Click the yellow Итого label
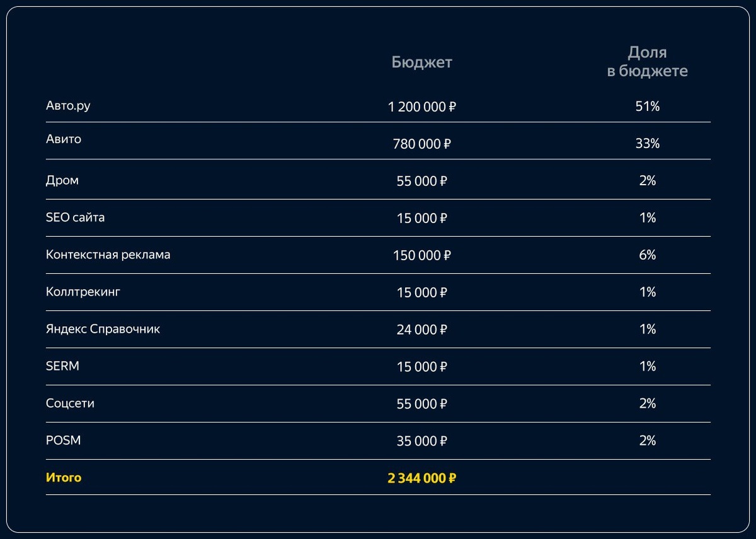756x539 pixels. point(64,477)
